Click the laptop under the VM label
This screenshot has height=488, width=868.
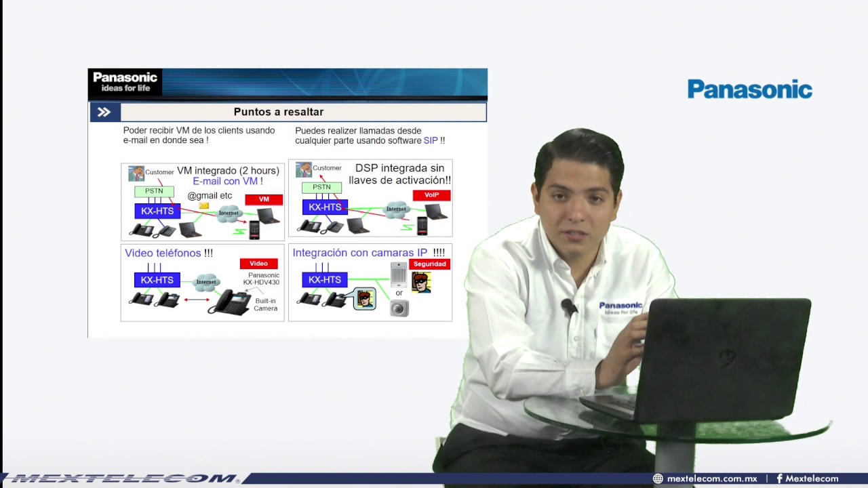coord(269,216)
